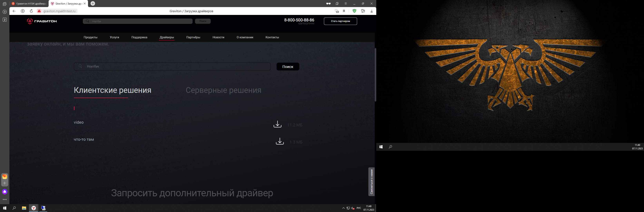
Task: Bookmark this page with the flag icon
Action: pyautogui.click(x=344, y=11)
